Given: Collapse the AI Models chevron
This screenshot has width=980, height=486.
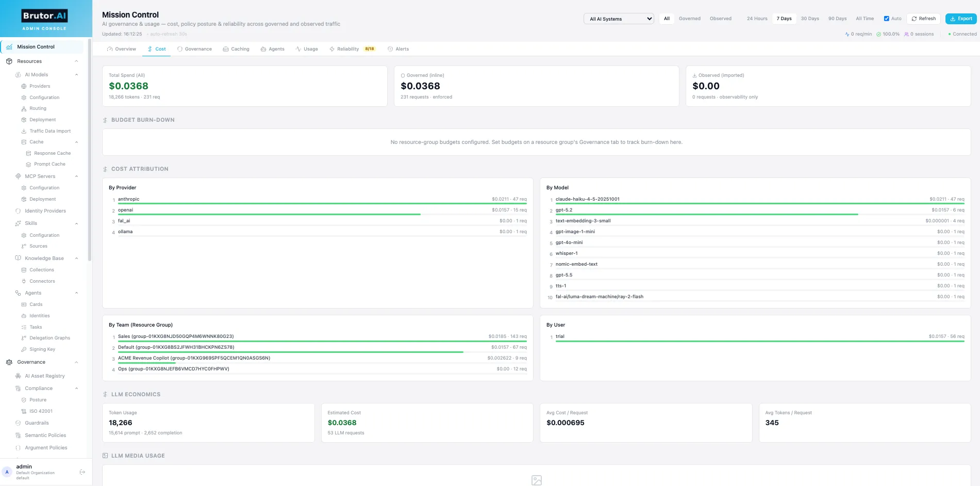Looking at the screenshot, I should pos(76,75).
